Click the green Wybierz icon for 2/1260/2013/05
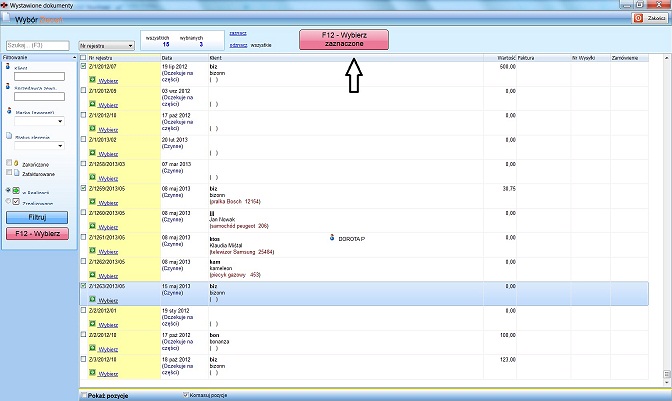The height and width of the screenshot is (401, 672). (92, 226)
